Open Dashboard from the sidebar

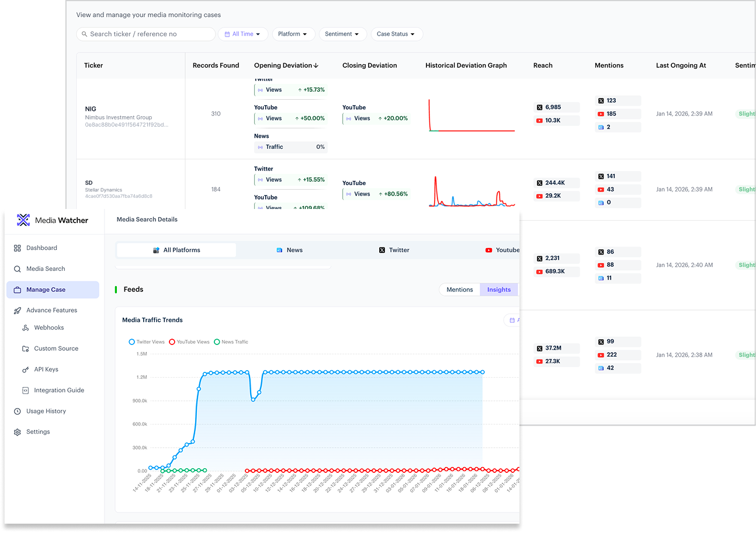point(41,248)
